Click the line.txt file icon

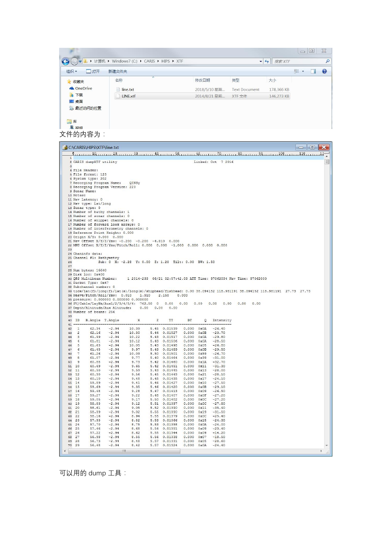click(118, 90)
